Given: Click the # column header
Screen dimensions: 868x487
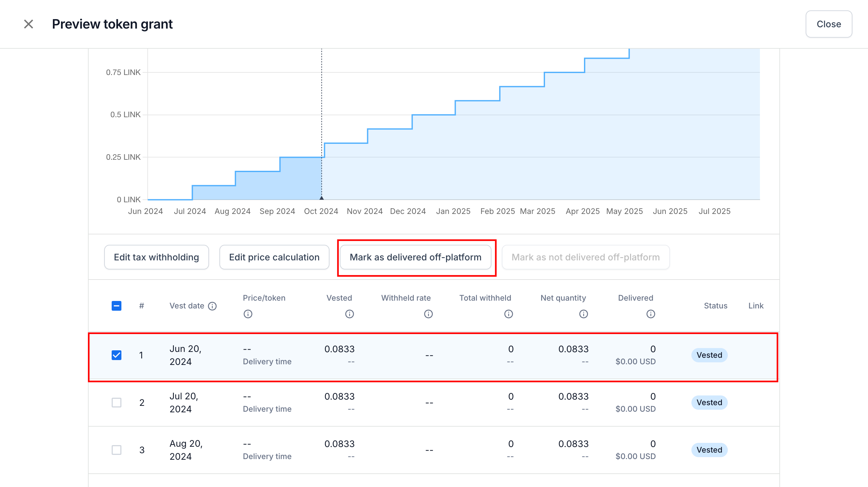Looking at the screenshot, I should point(142,306).
